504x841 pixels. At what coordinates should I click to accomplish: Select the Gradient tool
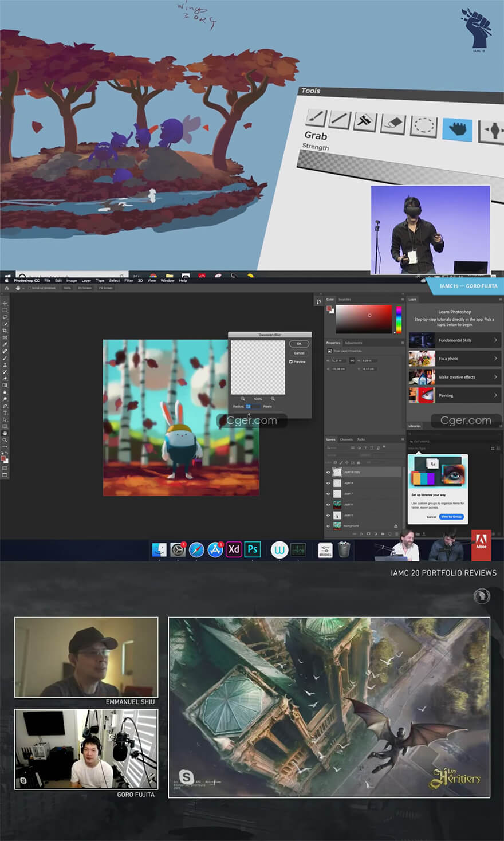pos(5,386)
